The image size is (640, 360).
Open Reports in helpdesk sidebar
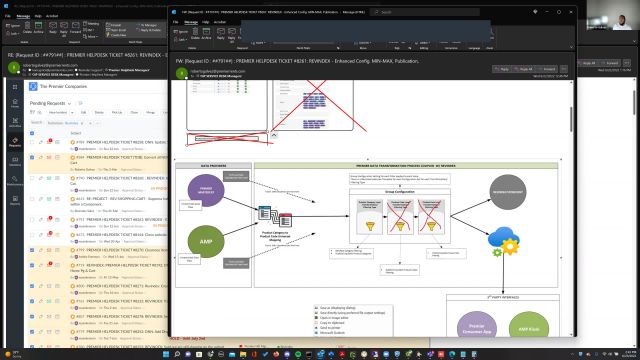pos(15,200)
